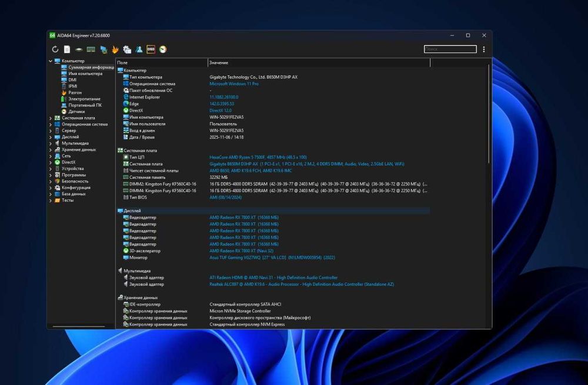Select the Дисплей section header row
The height and width of the screenshot is (385, 588).
pos(273,210)
